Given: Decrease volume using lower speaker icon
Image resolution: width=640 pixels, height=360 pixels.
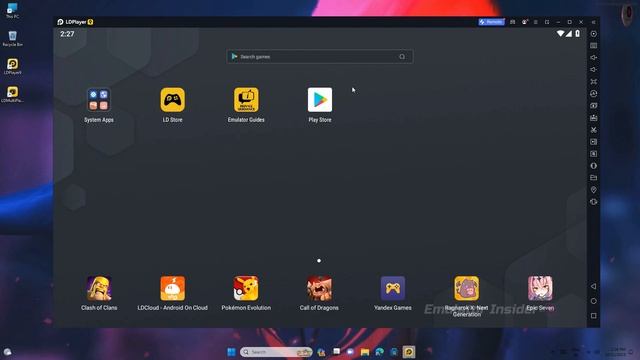Looking at the screenshot, I should [x=593, y=69].
